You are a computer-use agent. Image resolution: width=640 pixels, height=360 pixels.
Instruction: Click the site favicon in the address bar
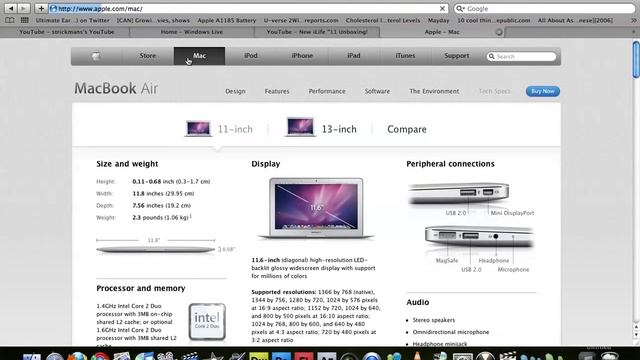tap(53, 9)
